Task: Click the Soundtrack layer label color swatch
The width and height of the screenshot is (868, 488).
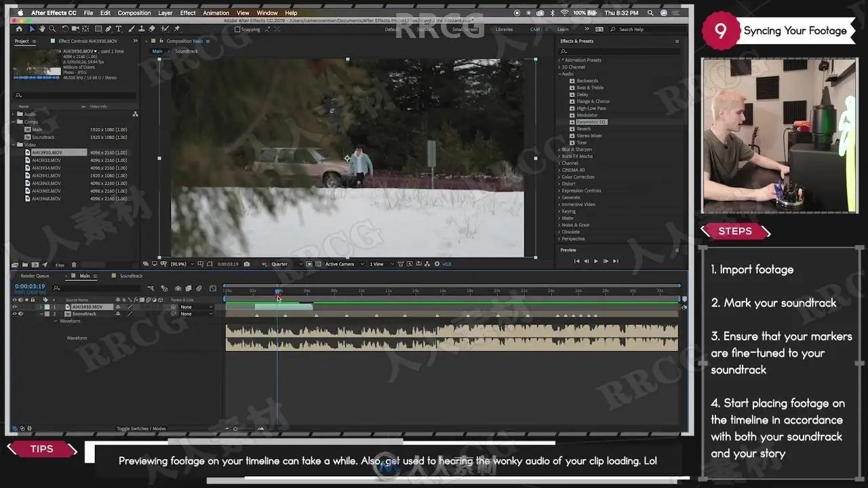Action: tap(47, 314)
